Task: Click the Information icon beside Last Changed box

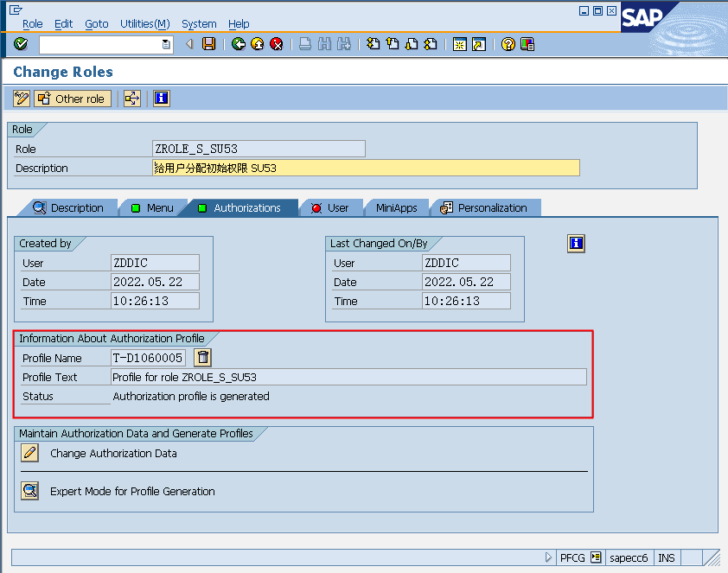Action: [x=576, y=243]
